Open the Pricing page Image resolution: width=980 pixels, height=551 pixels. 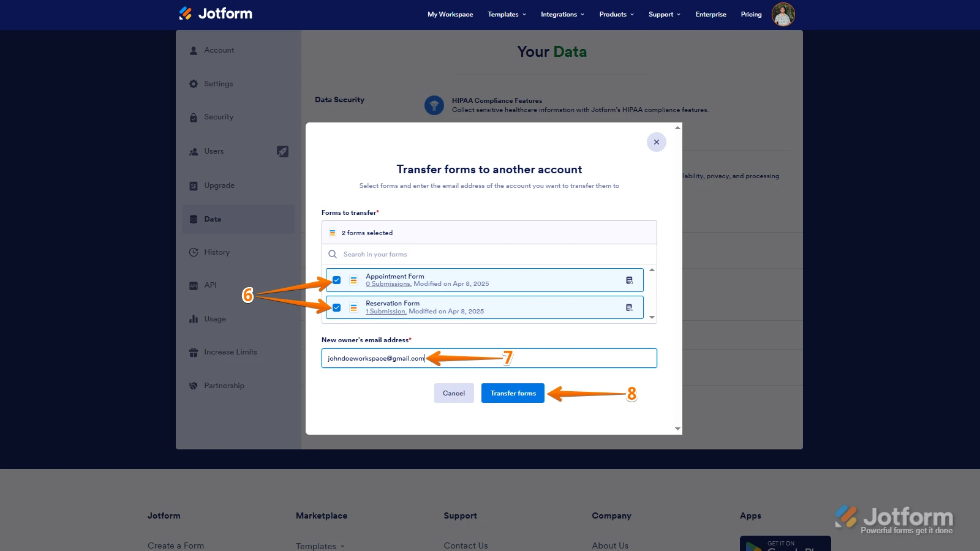coord(751,14)
